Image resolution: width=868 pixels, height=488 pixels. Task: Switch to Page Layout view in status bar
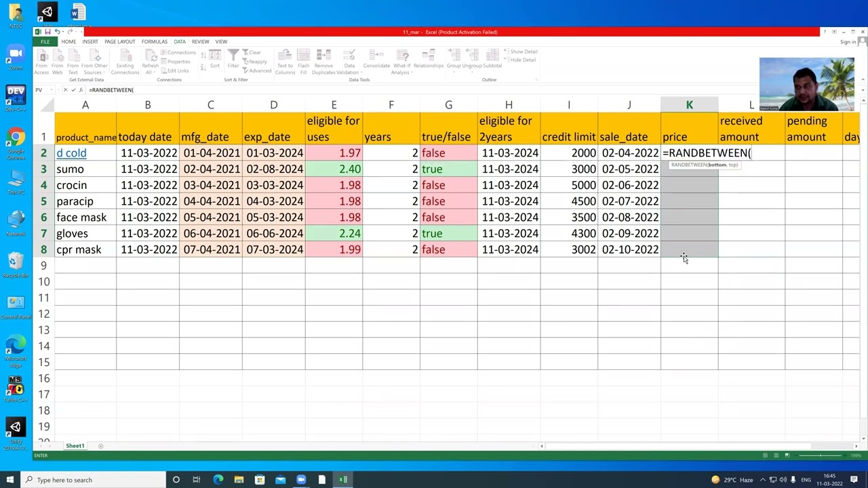776,455
